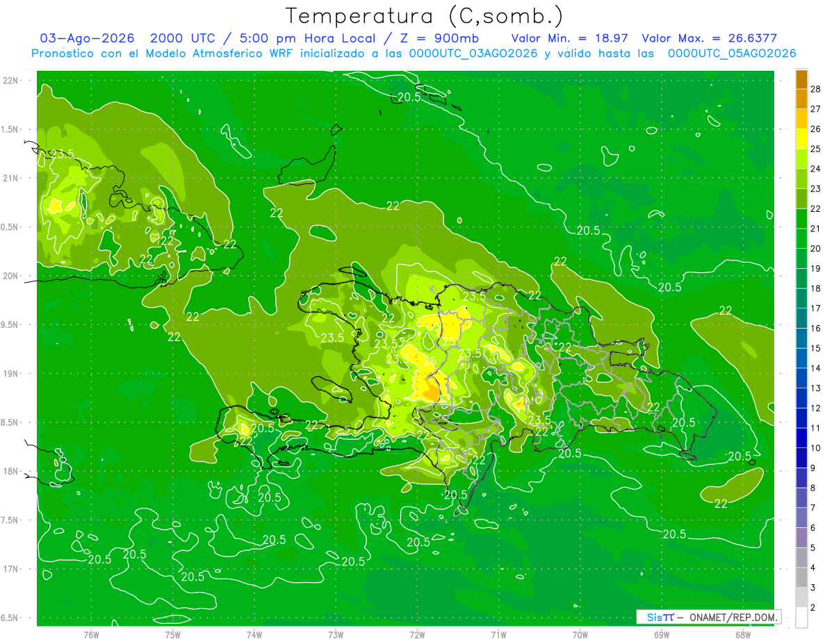Click the purple legend band between 6 and 7

(801, 518)
